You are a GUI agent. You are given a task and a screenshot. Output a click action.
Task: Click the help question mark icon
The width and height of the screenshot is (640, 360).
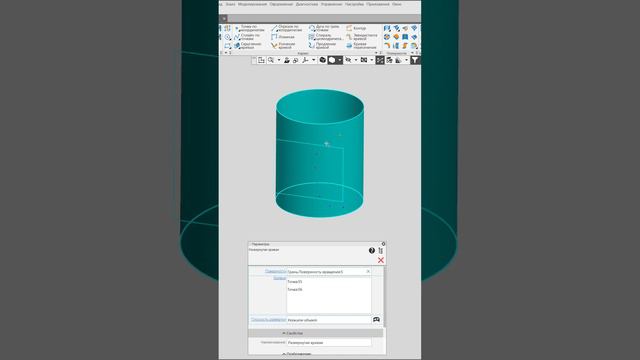coord(372,251)
